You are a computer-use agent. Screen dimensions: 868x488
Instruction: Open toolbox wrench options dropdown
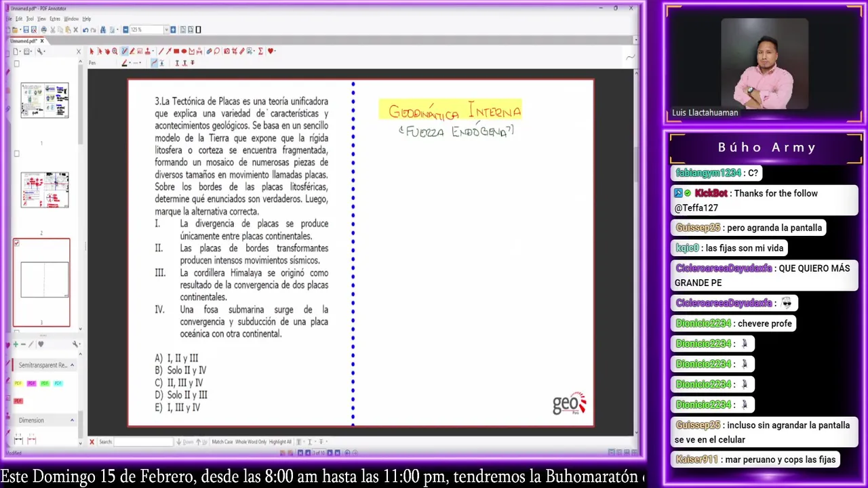(77, 344)
